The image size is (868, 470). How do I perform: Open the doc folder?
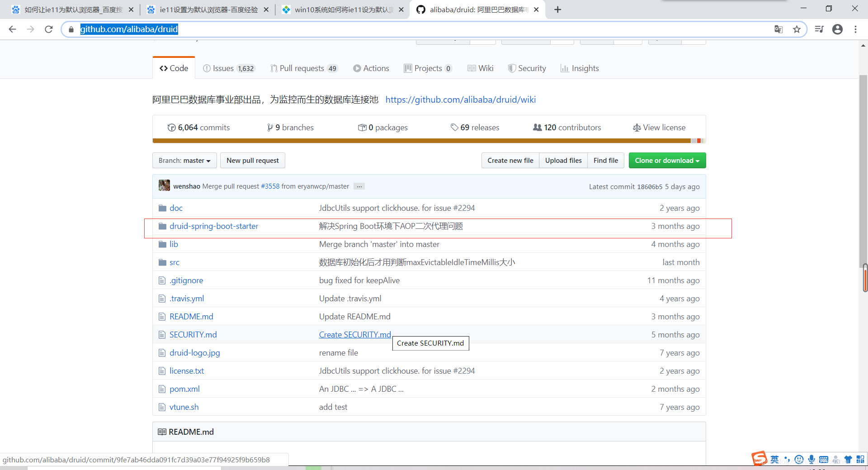[x=176, y=208]
